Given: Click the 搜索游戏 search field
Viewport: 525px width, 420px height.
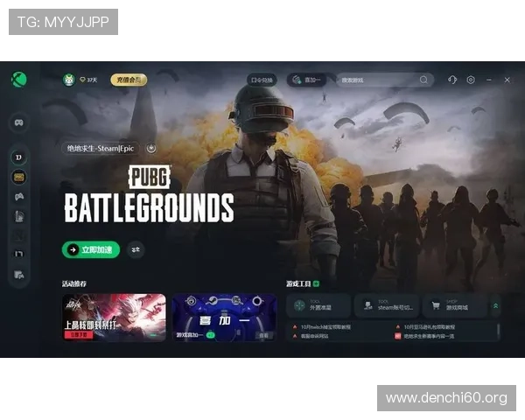Looking at the screenshot, I should pos(377,80).
